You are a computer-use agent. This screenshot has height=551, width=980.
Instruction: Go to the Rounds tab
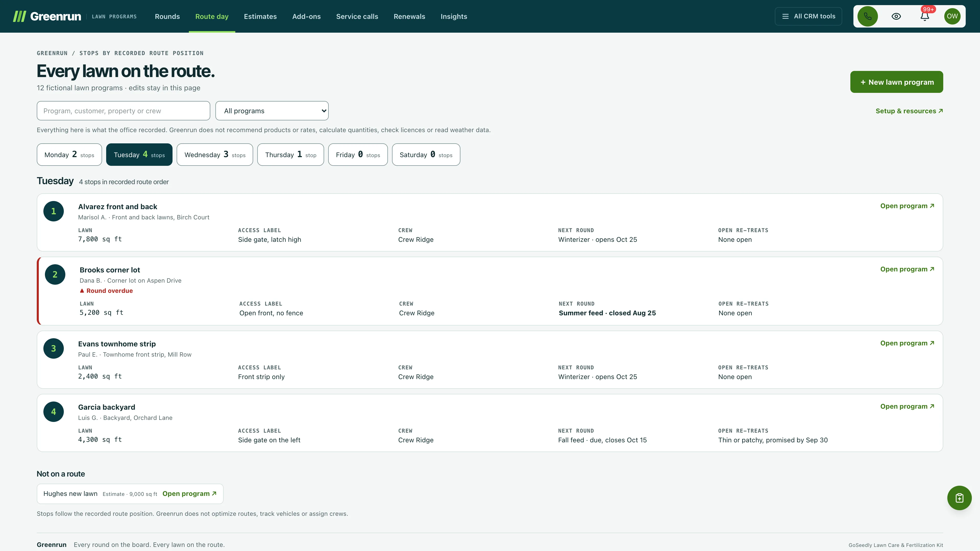point(167,16)
